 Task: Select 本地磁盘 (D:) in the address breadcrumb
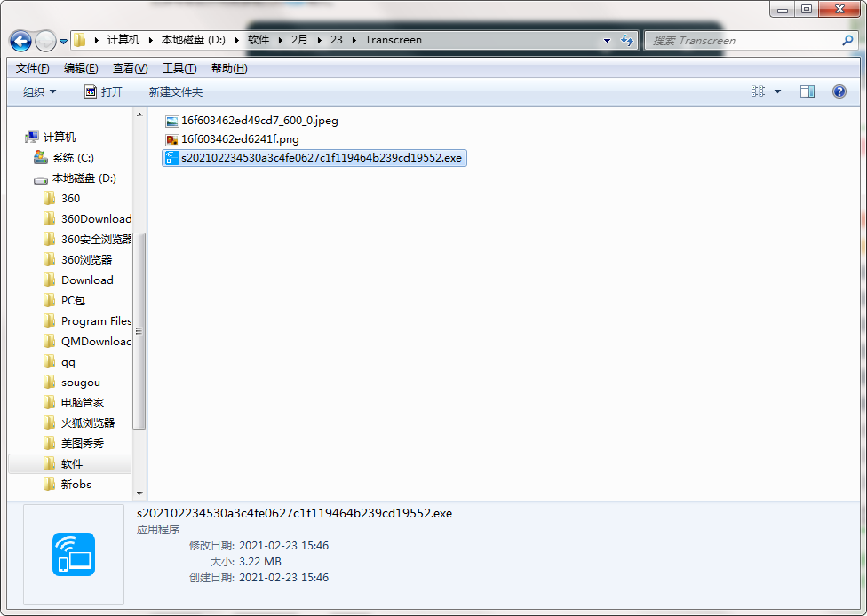[194, 40]
